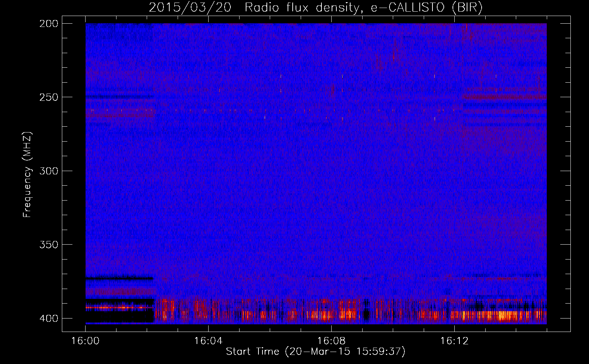Click the '250' frequency tick label
Viewport: 589px width, 364px height.
click(49, 97)
